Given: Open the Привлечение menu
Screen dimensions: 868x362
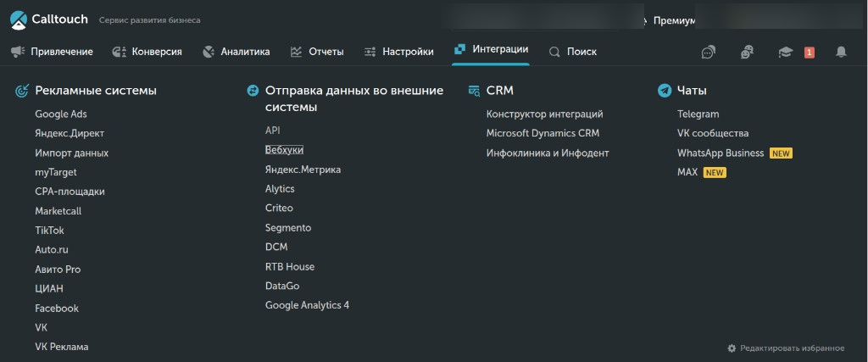Looking at the screenshot, I should pos(62,52).
